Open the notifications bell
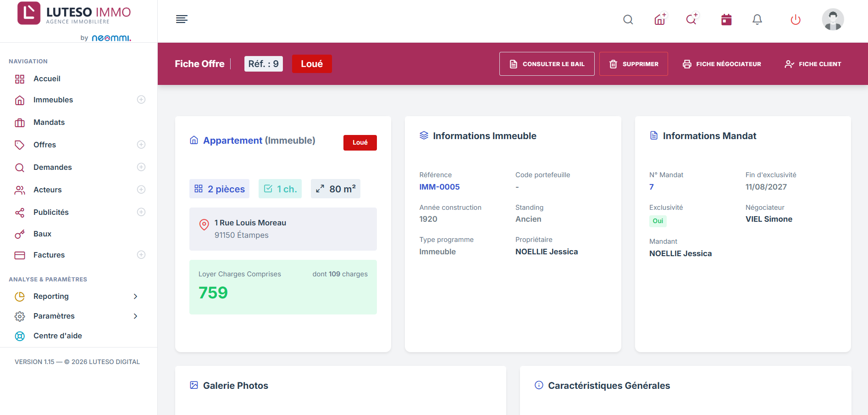Viewport: 868px width, 415px height. [x=757, y=19]
